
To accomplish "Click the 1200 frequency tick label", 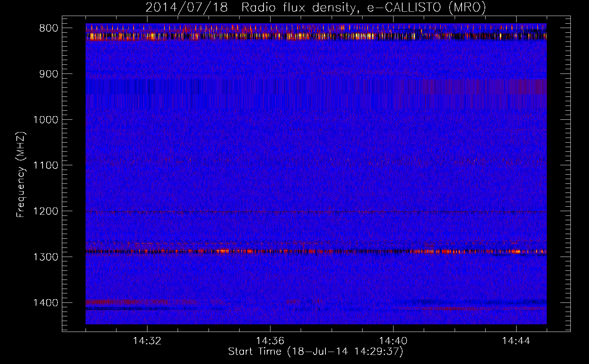I will coord(46,211).
